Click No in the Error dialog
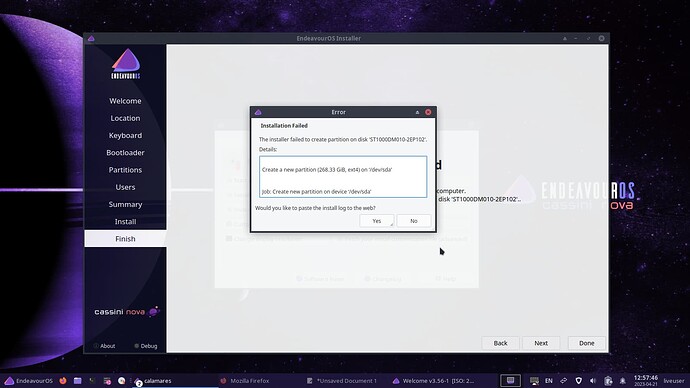The height and width of the screenshot is (388, 690). click(414, 221)
